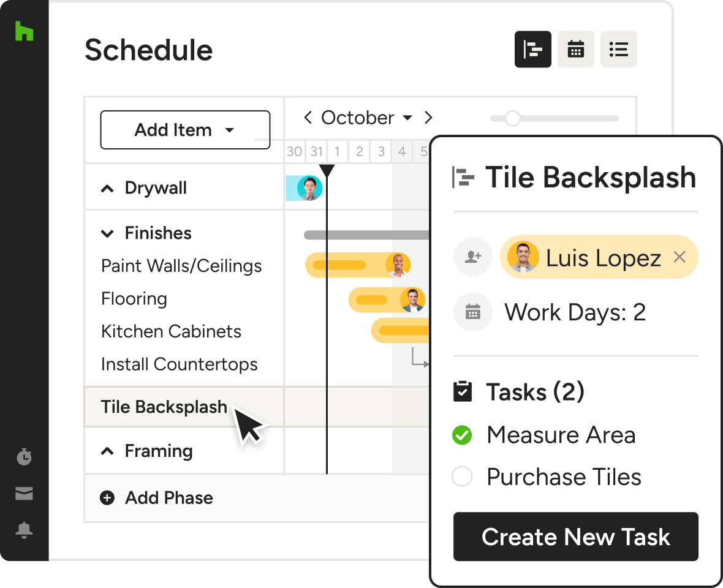This screenshot has width=723, height=588.
Task: Expand the Framing phase
Action: 107,451
